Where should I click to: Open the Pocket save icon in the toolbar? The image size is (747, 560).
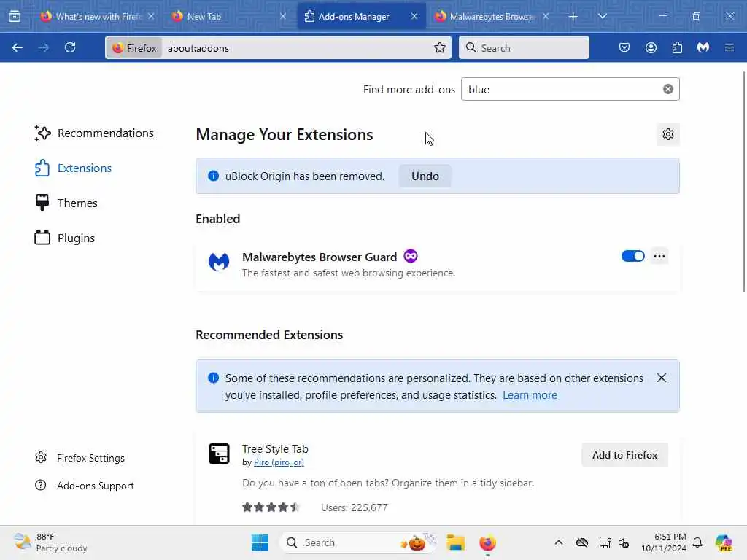pyautogui.click(x=624, y=47)
